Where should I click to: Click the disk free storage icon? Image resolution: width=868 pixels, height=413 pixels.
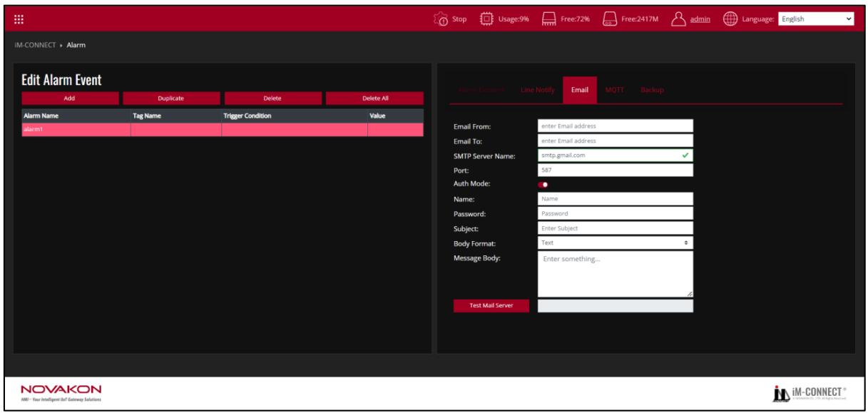[610, 19]
